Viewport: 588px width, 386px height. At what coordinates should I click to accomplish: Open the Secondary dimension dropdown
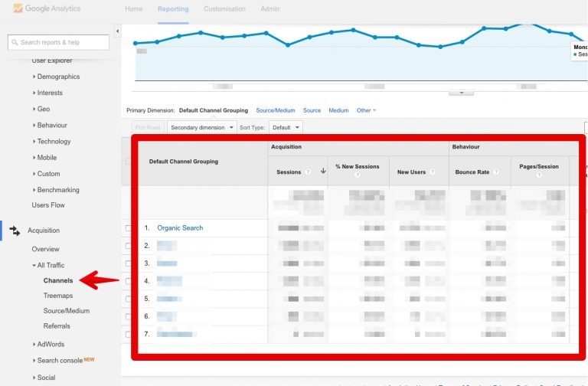(x=202, y=128)
